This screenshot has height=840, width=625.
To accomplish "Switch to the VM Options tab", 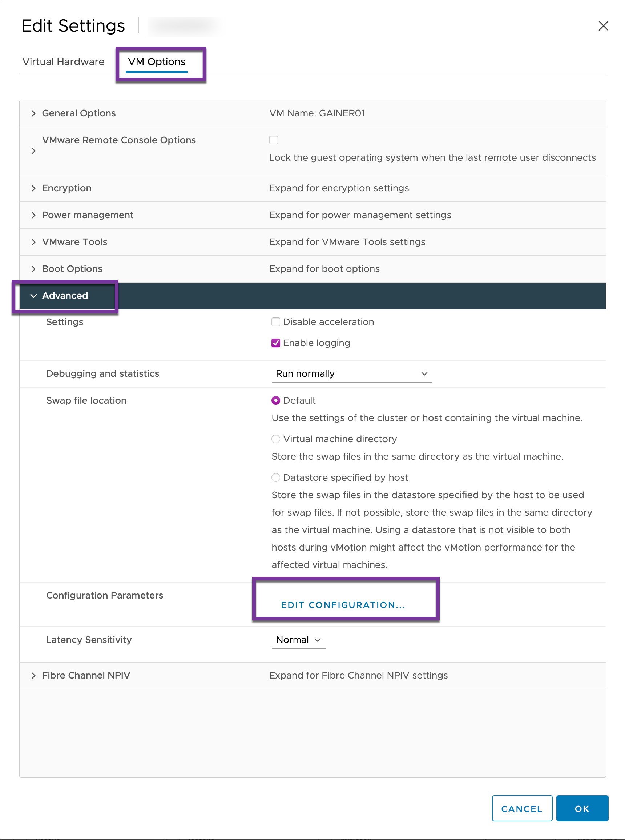I will (157, 61).
